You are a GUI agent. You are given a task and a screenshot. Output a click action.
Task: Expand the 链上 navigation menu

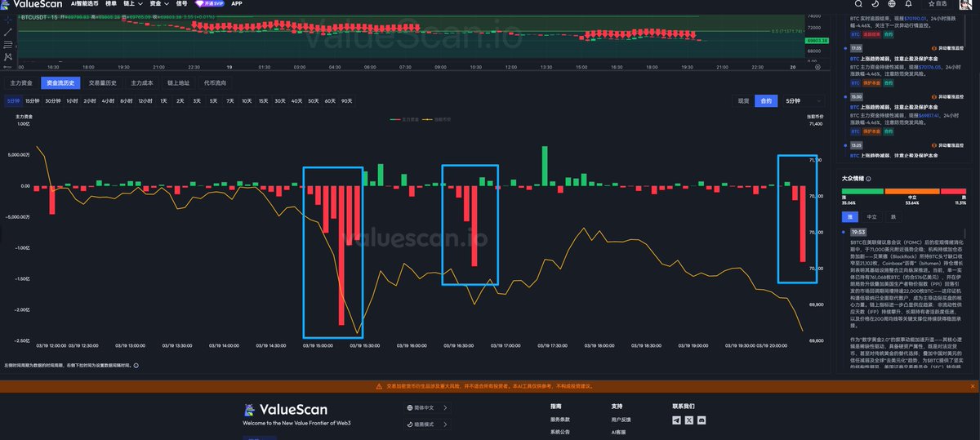129,4
